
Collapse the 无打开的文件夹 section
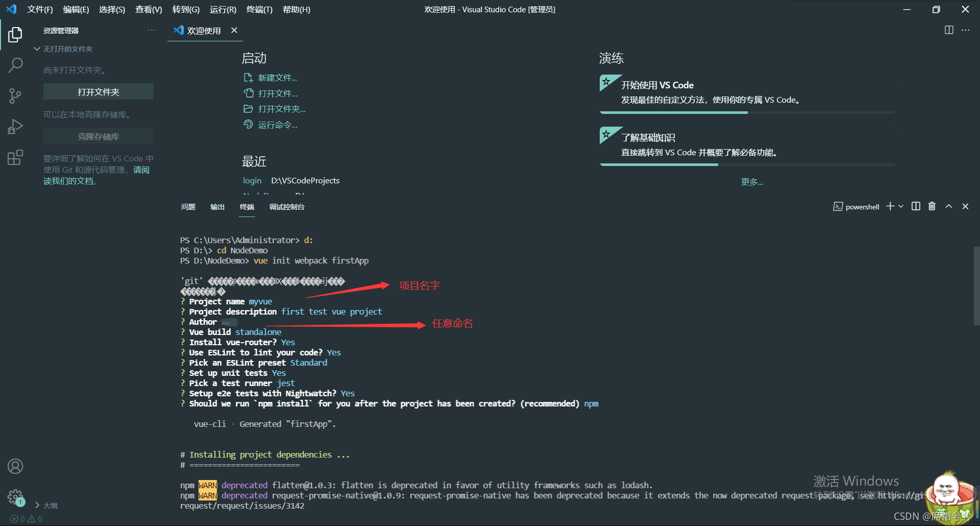(x=63, y=49)
